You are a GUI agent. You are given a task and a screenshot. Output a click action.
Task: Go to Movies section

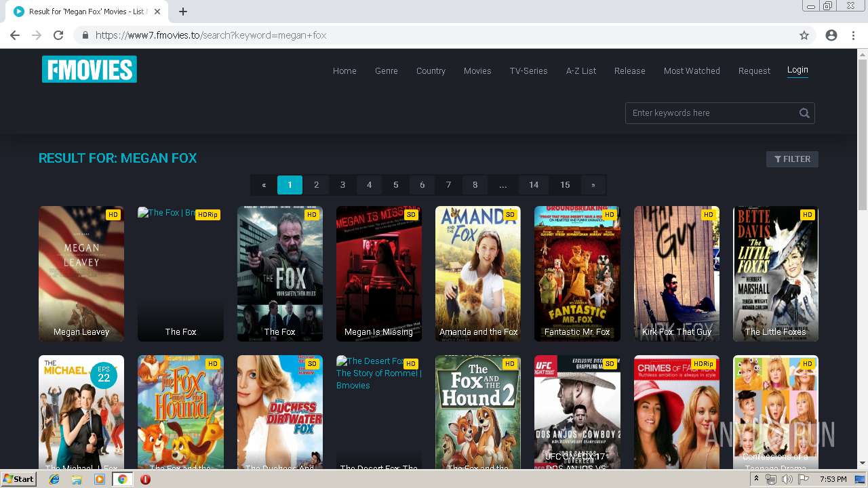[x=477, y=70]
